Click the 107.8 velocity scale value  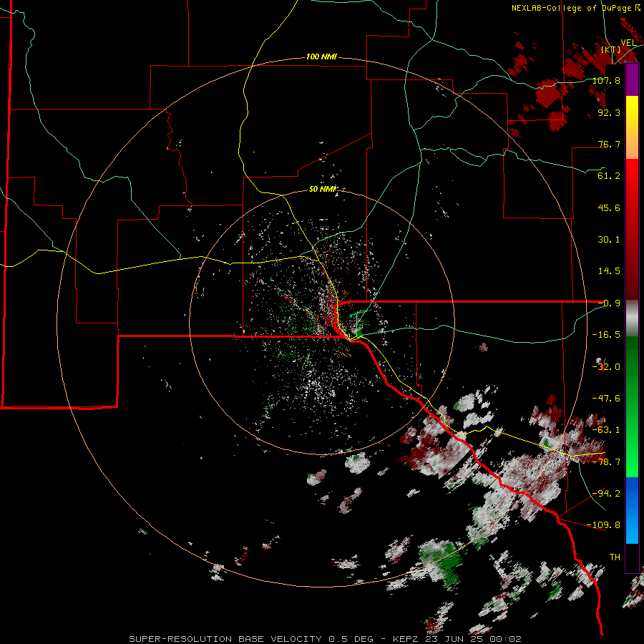pos(606,80)
